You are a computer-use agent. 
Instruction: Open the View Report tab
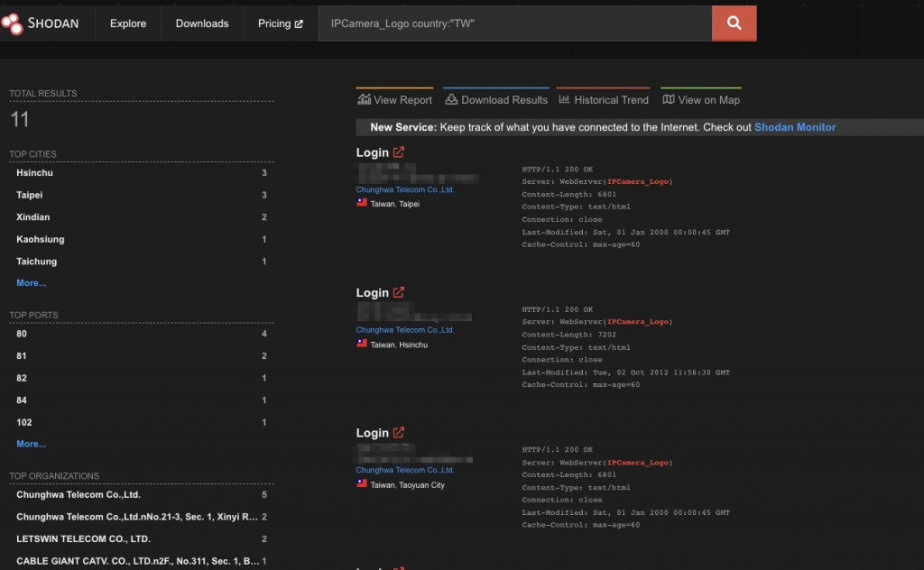(x=395, y=99)
